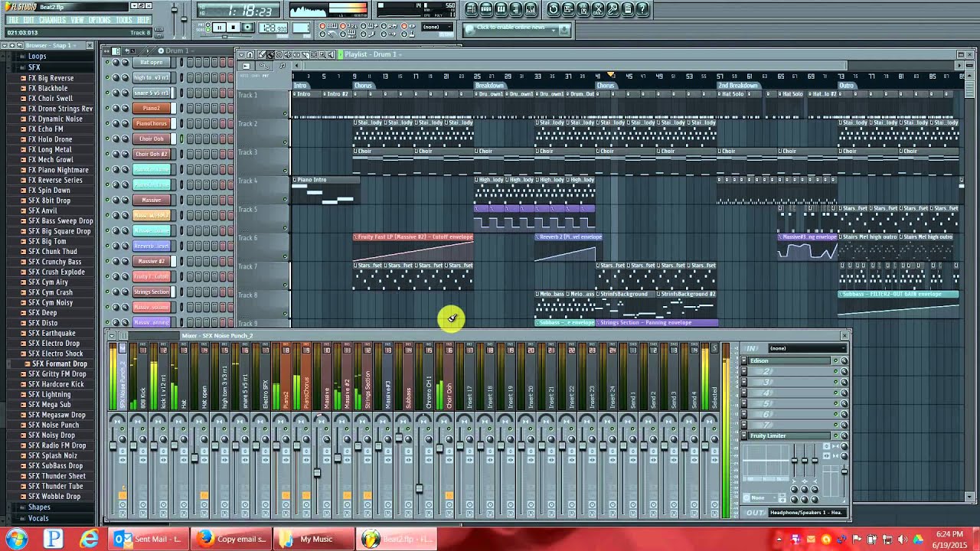This screenshot has width=980, height=551.
Task: Click the download icon beside online news
Action: [563, 29]
